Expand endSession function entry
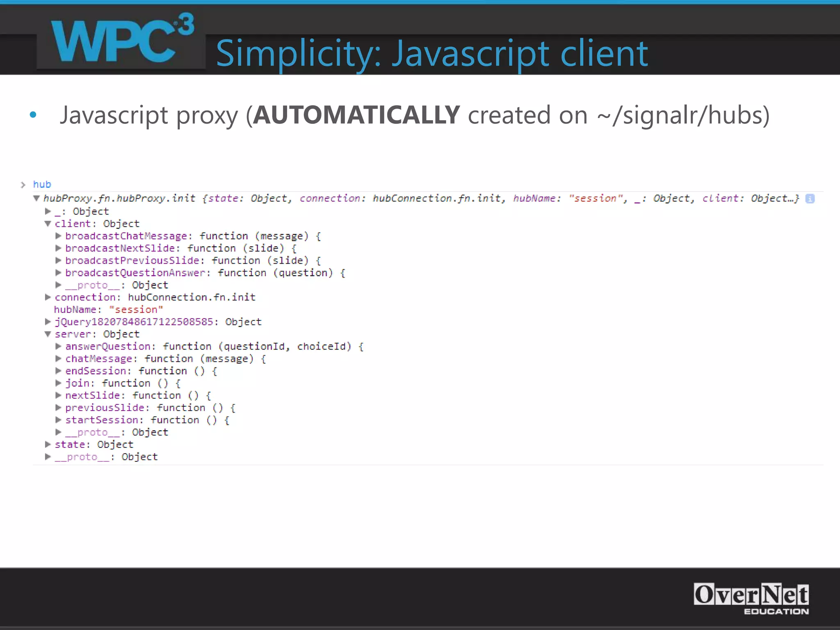Image resolution: width=840 pixels, height=630 pixels. pos(58,371)
